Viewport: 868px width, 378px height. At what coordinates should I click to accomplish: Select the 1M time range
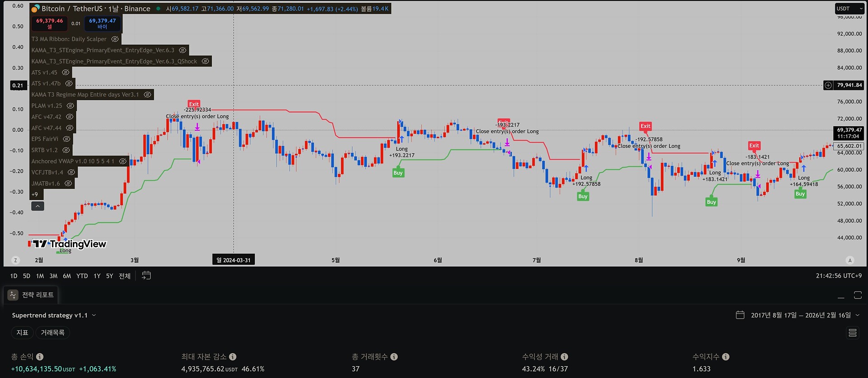[x=40, y=276]
